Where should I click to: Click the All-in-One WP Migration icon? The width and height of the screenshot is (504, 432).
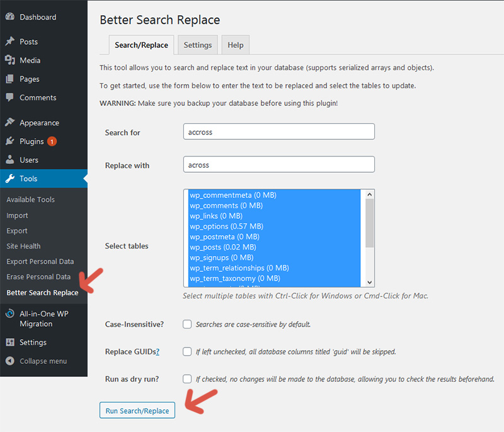[x=10, y=313]
